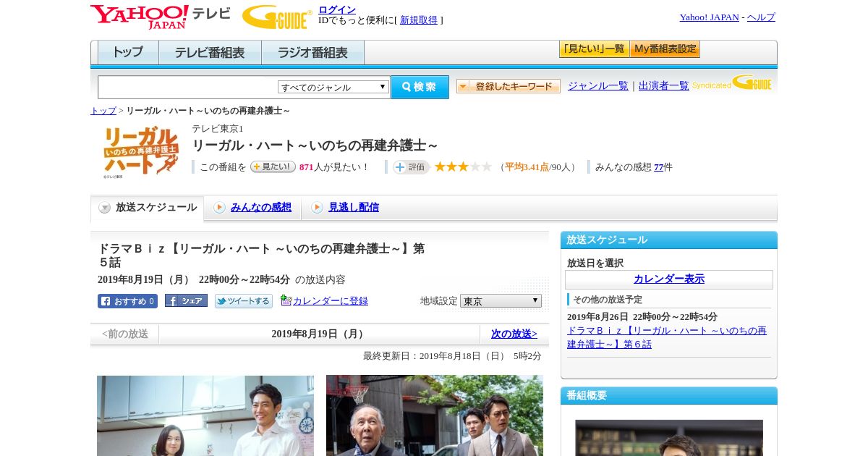
Task: Click the 番組概要 sidebar photo
Action: tap(669, 438)
